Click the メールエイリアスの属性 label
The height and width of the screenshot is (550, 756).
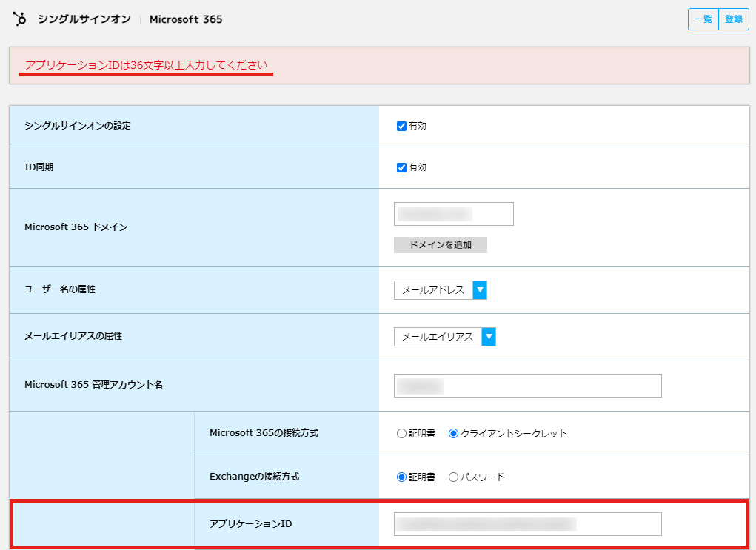tap(73, 336)
